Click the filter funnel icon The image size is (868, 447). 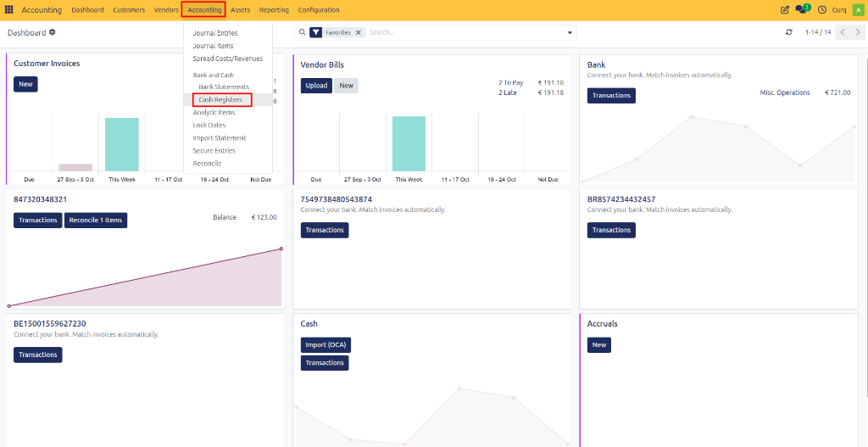coord(315,33)
